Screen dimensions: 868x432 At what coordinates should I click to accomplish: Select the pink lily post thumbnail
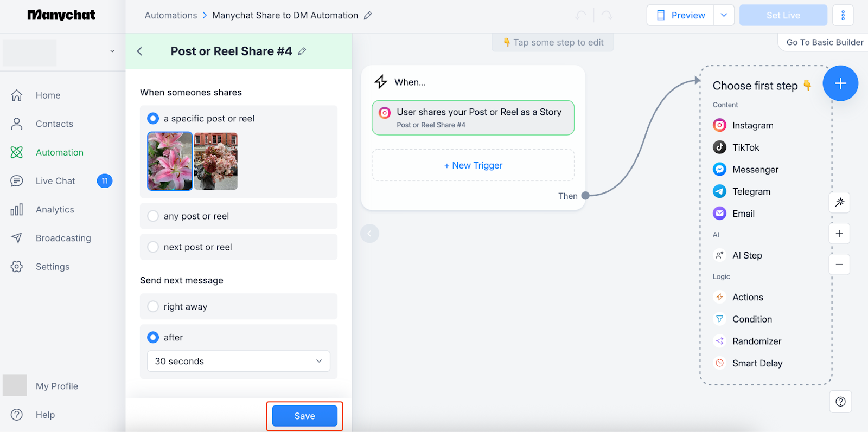(x=170, y=161)
